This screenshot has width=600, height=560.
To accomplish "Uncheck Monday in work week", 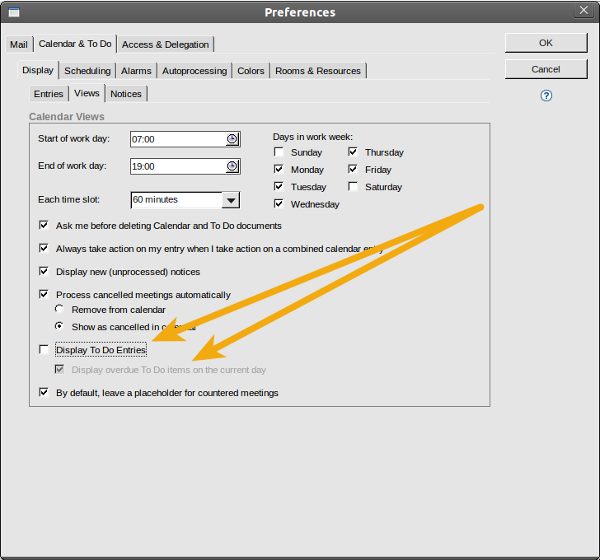I will [x=279, y=169].
